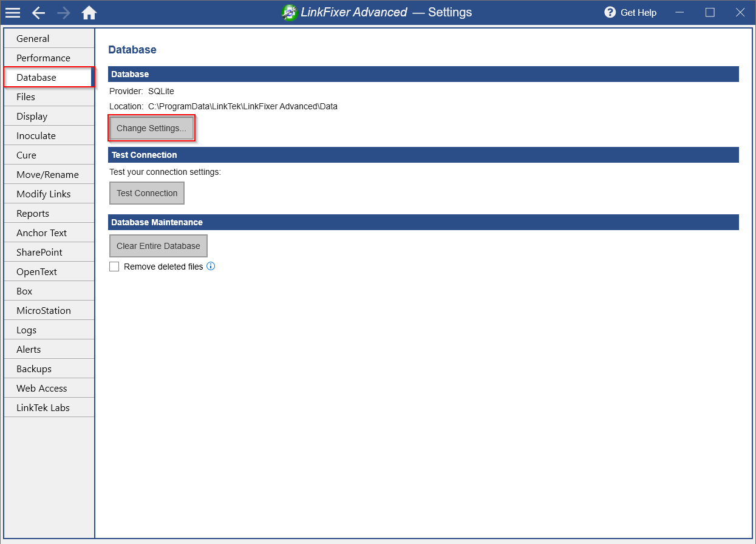The image size is (756, 544).
Task: Switch to the Modify Links tab
Action: (x=49, y=194)
